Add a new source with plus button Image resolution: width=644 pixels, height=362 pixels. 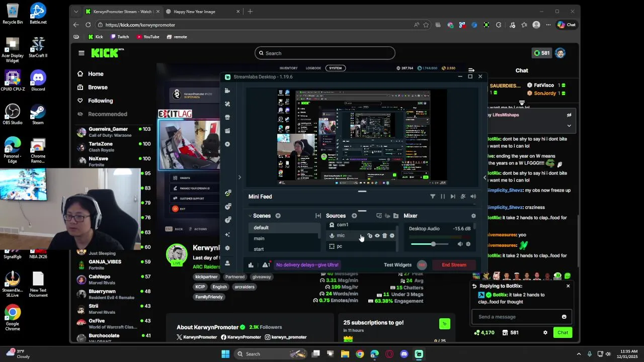(354, 216)
